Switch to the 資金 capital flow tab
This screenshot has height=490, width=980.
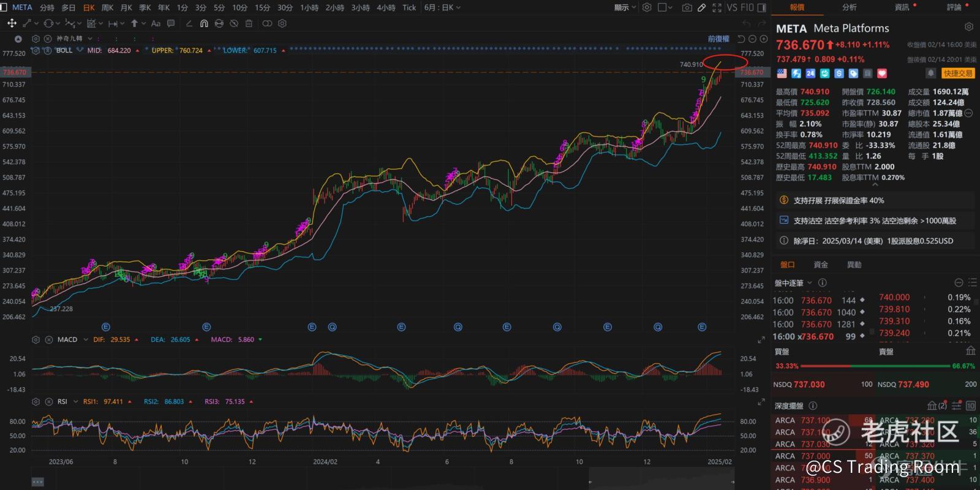[x=821, y=265]
